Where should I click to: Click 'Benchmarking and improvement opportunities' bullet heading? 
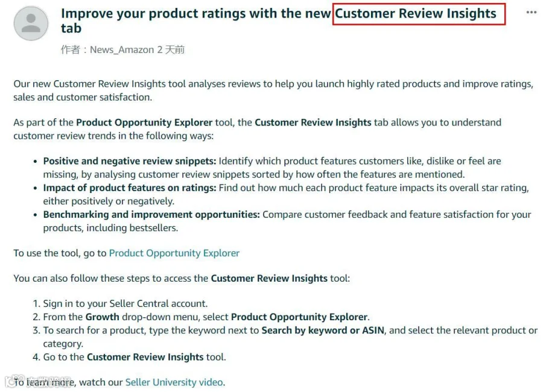151,215
